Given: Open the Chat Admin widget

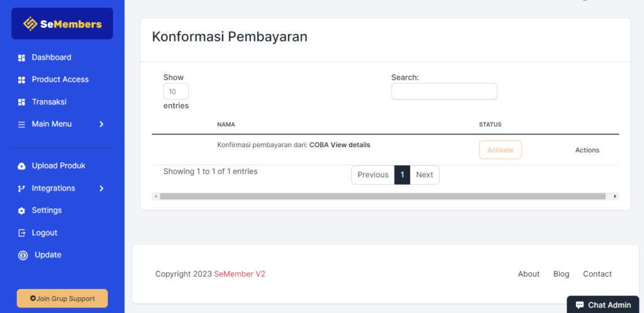Looking at the screenshot, I should (x=602, y=305).
